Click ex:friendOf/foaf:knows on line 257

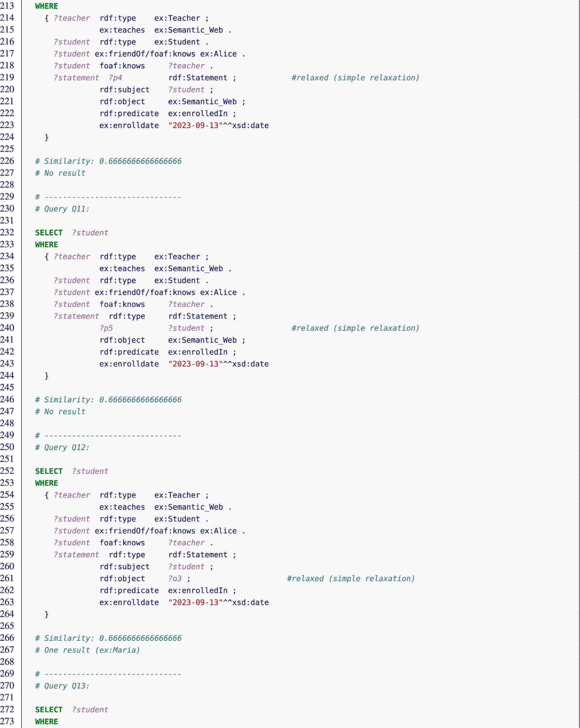tap(145, 531)
